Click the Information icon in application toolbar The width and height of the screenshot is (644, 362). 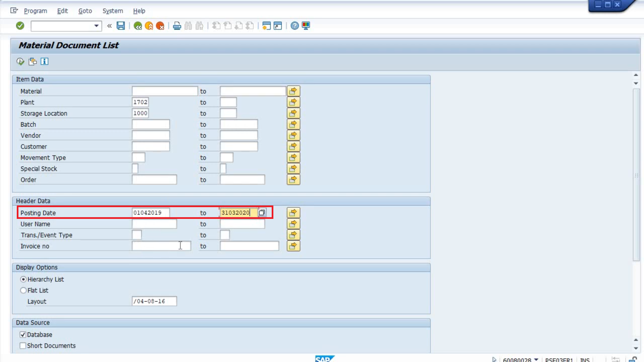(44, 61)
